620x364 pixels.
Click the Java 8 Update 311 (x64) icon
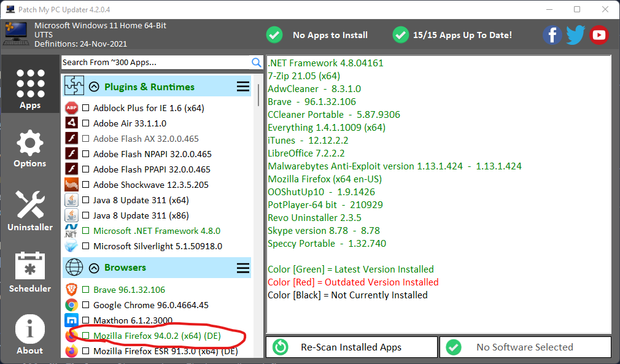tap(72, 200)
